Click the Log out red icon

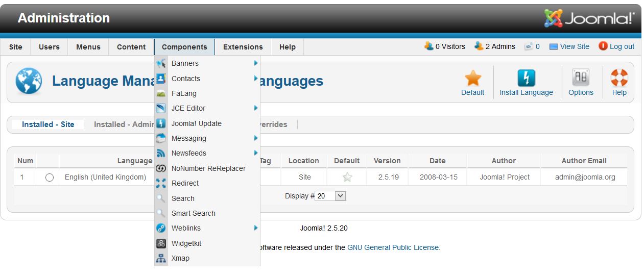pyautogui.click(x=603, y=46)
